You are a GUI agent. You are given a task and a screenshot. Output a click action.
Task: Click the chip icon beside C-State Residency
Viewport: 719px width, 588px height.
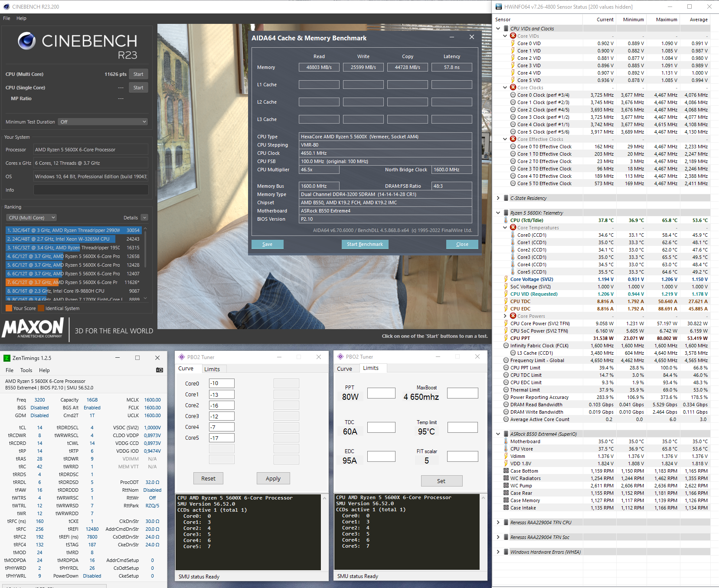pyautogui.click(x=506, y=198)
